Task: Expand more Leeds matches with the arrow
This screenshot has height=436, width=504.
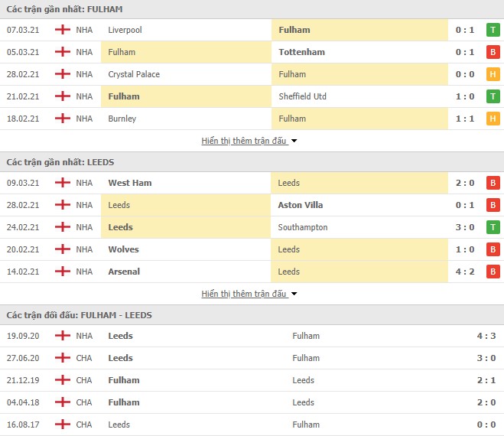Action: tap(294, 294)
